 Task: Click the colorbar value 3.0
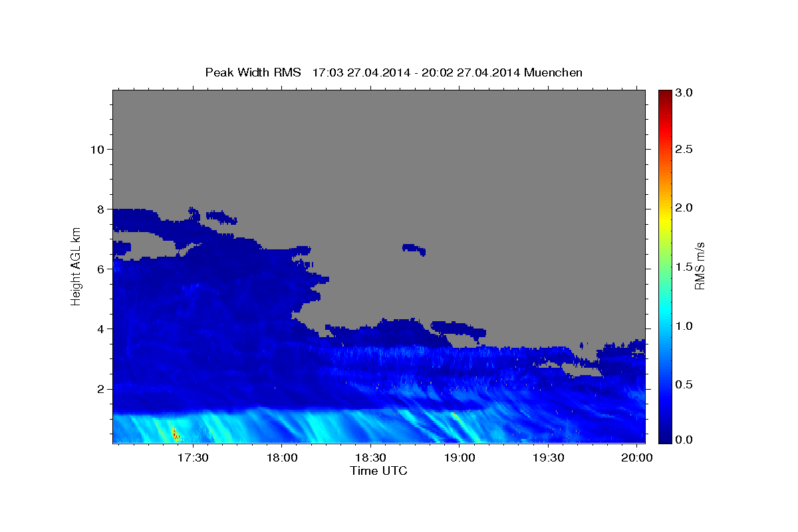pyautogui.click(x=685, y=93)
